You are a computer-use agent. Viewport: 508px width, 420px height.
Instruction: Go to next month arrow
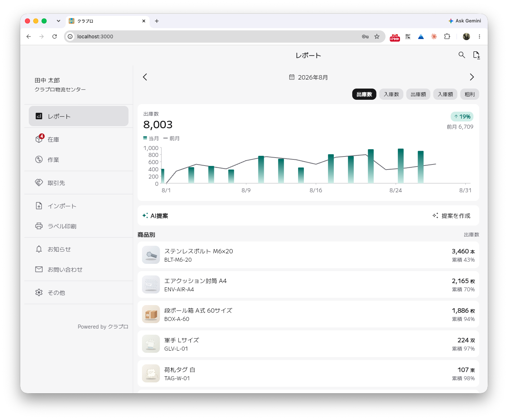pos(472,77)
